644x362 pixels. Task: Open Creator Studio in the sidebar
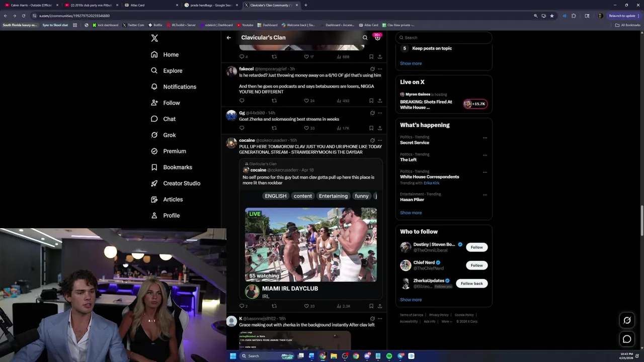coord(176,183)
